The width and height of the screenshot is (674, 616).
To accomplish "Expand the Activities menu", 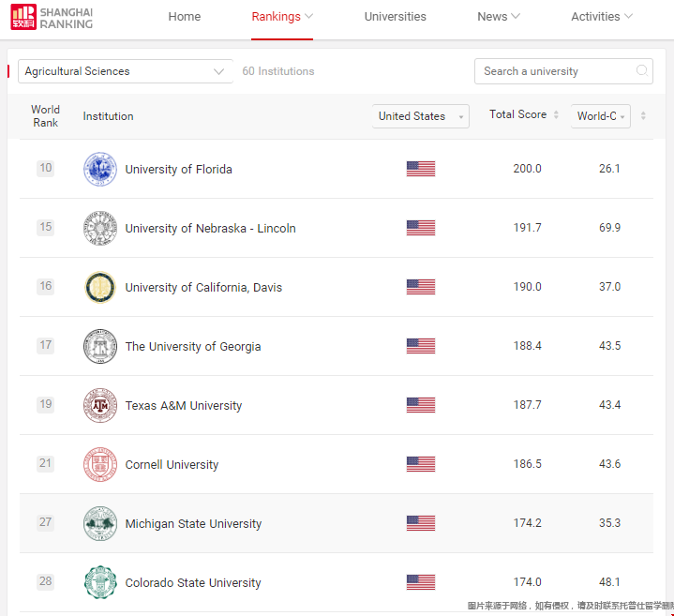I will (602, 16).
